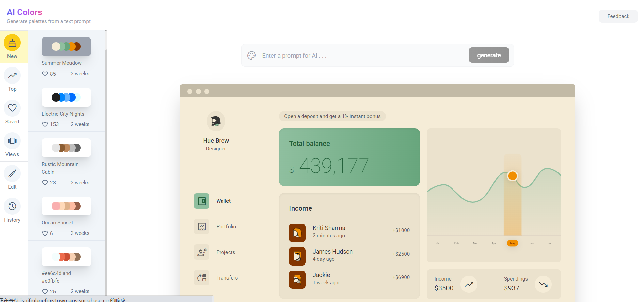Select Projects in the preview menu
The height and width of the screenshot is (302, 644).
coord(225,252)
